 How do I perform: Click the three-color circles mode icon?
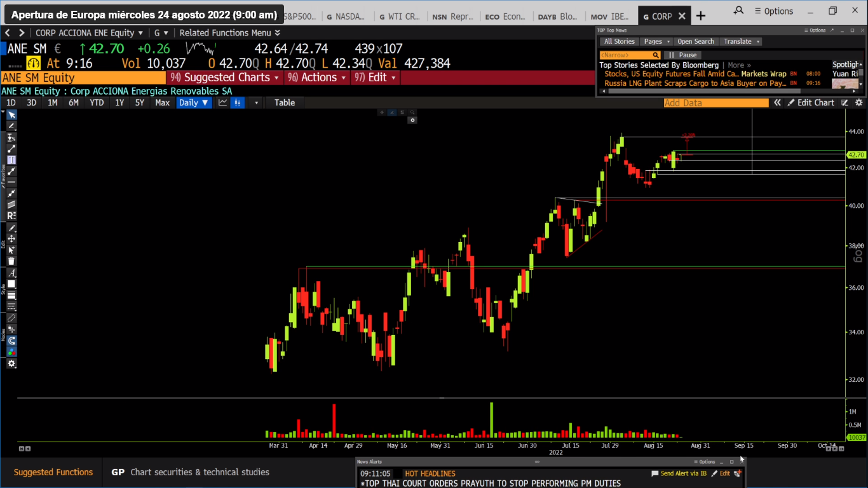coord(11,351)
